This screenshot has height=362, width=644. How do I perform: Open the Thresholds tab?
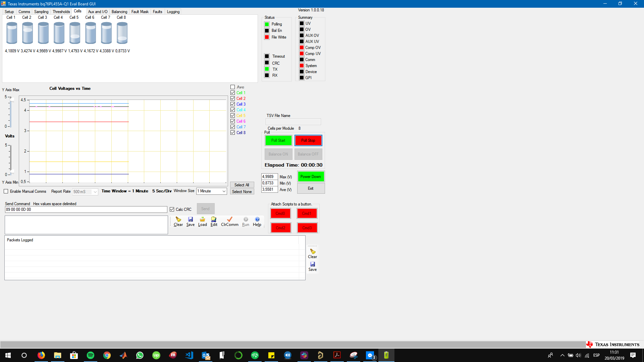tap(61, 12)
